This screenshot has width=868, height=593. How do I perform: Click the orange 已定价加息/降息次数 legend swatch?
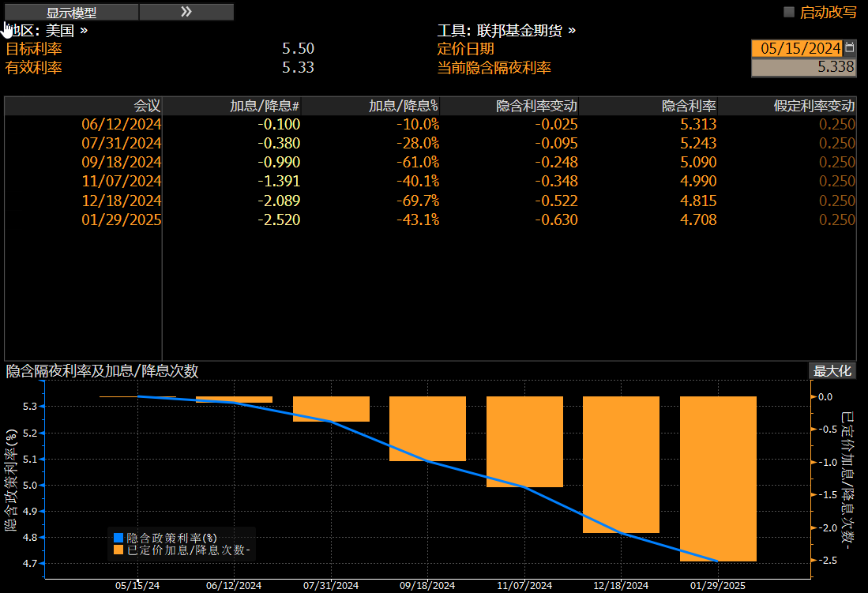(118, 550)
